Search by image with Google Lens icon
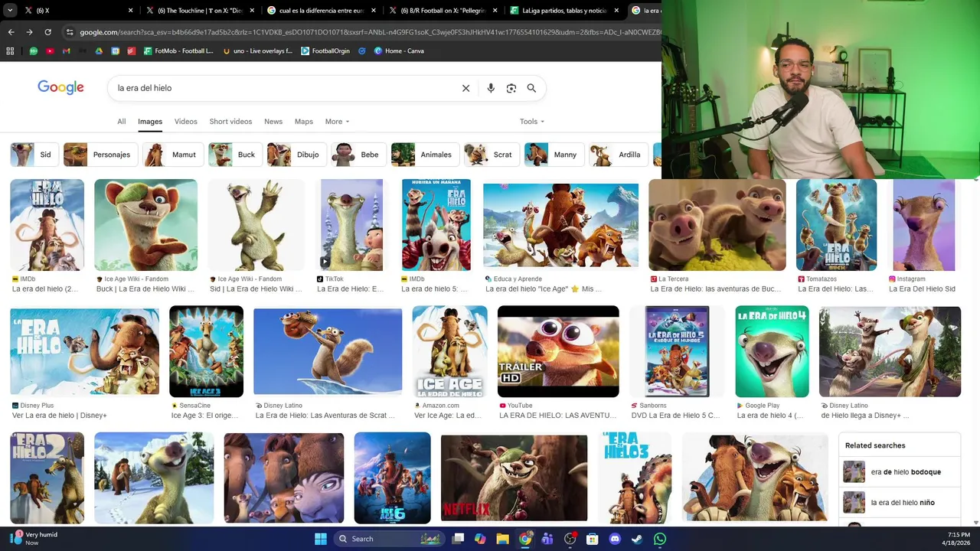 pos(511,88)
